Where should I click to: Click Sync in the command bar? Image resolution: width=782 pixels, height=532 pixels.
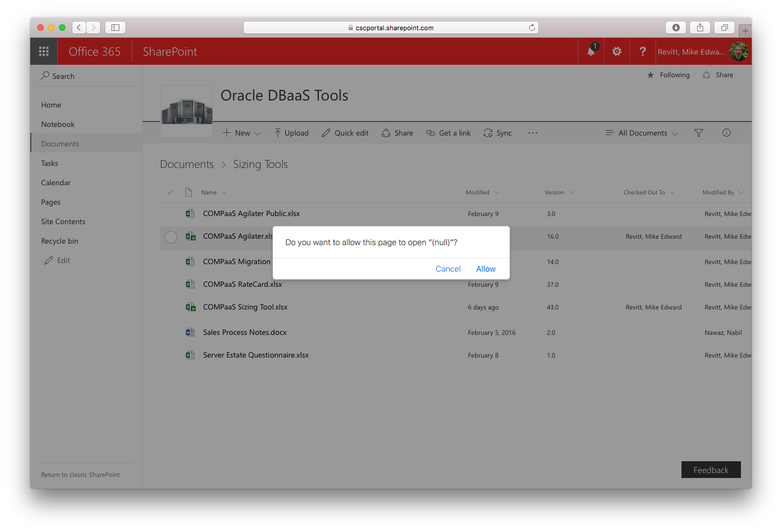coord(498,133)
